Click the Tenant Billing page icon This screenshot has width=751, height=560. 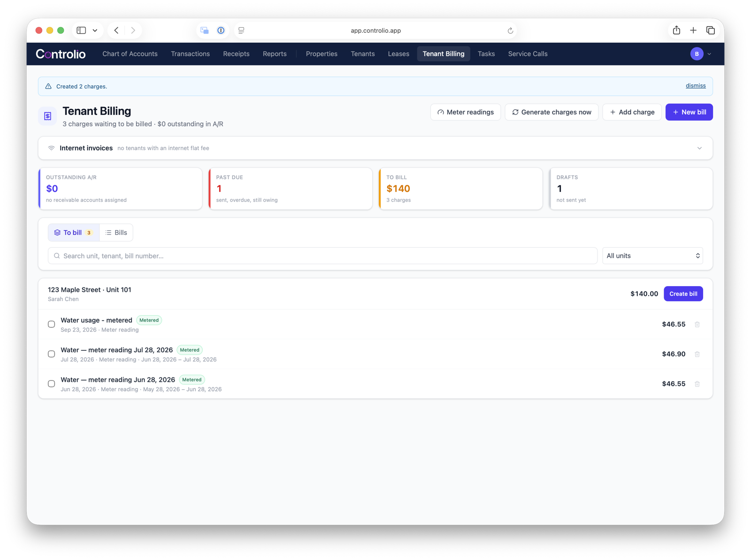point(47,116)
